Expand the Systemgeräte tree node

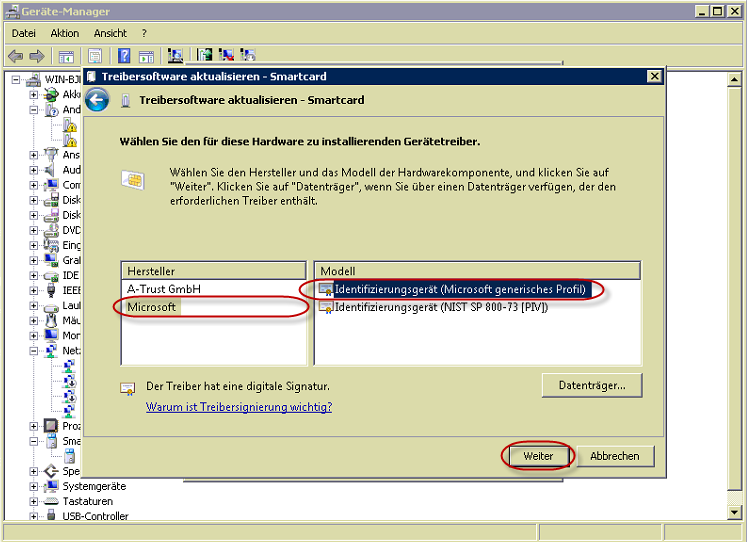[34, 486]
